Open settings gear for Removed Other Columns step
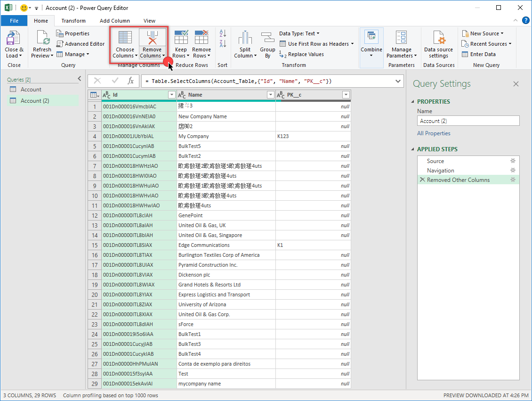The width and height of the screenshot is (532, 401). (514, 180)
